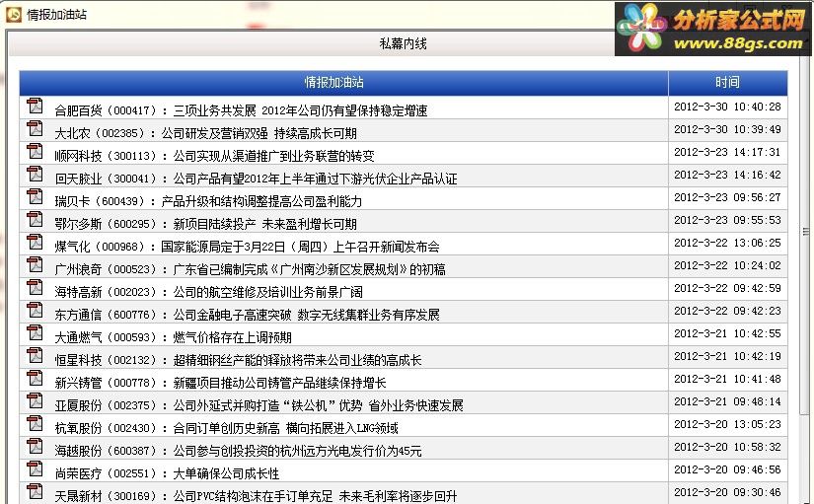Open the 瑞贝卡（600439）report
814x504 pixels.
coord(208,201)
